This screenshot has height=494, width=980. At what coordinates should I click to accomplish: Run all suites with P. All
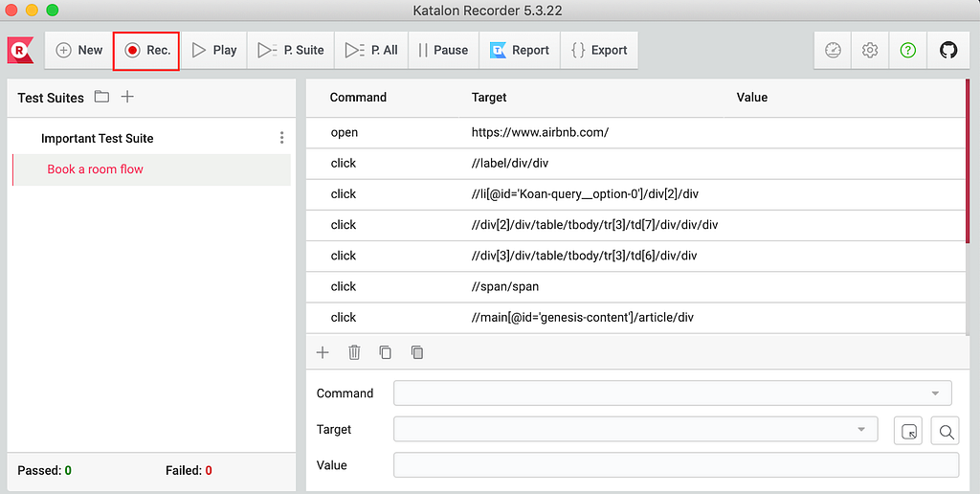(x=371, y=50)
